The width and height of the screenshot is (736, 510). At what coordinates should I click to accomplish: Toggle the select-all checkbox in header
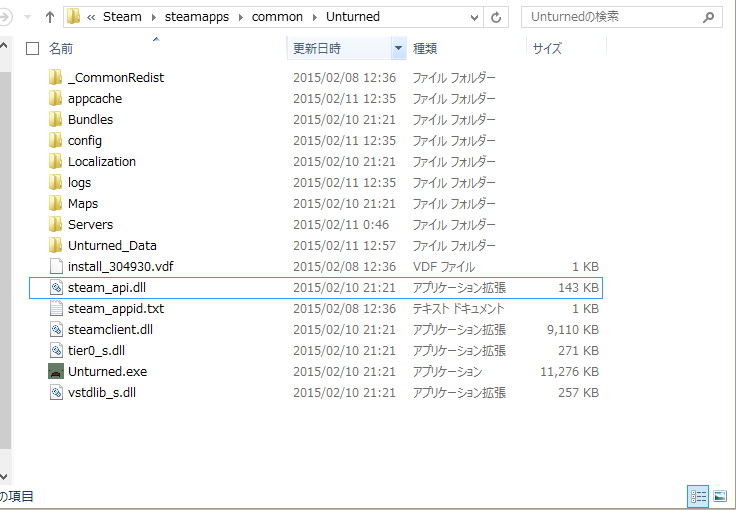click(x=32, y=48)
